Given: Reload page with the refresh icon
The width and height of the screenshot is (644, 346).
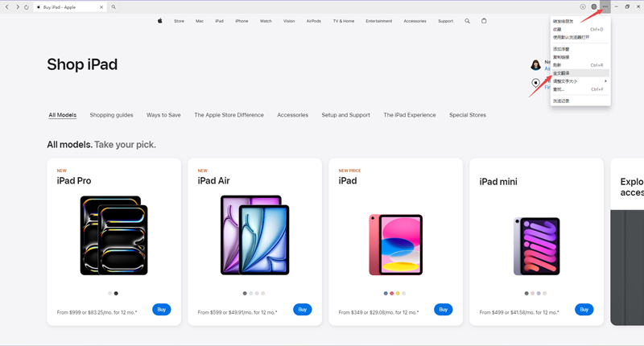Looking at the screenshot, I should (27, 6).
